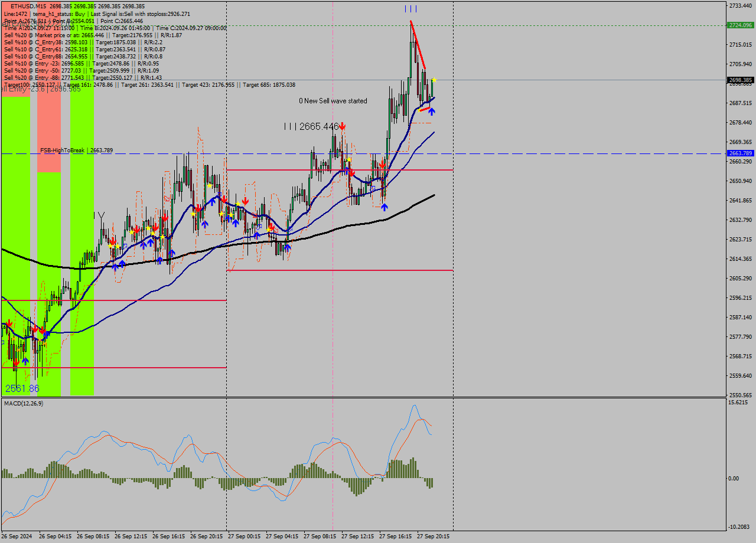Select the blue III marker above the price peak

410,9
